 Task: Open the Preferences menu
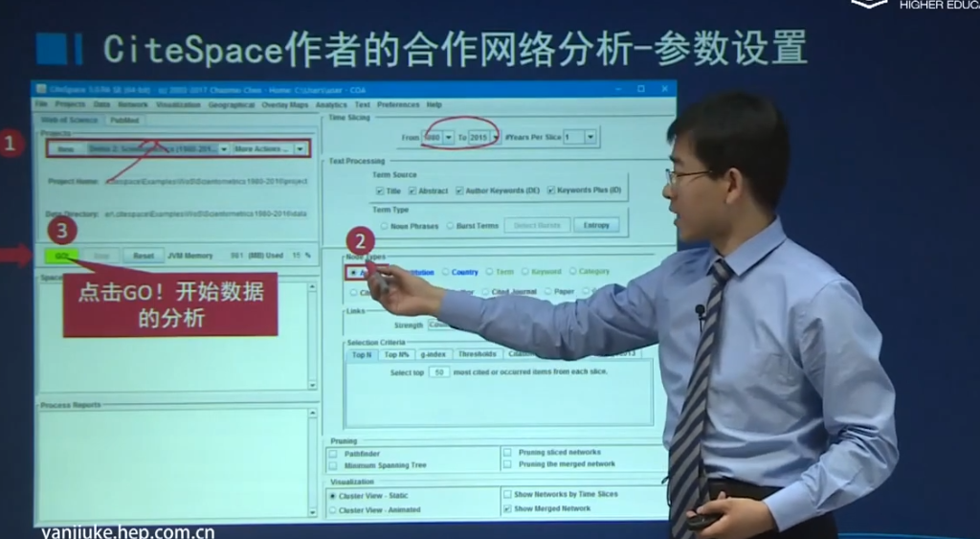click(x=398, y=105)
